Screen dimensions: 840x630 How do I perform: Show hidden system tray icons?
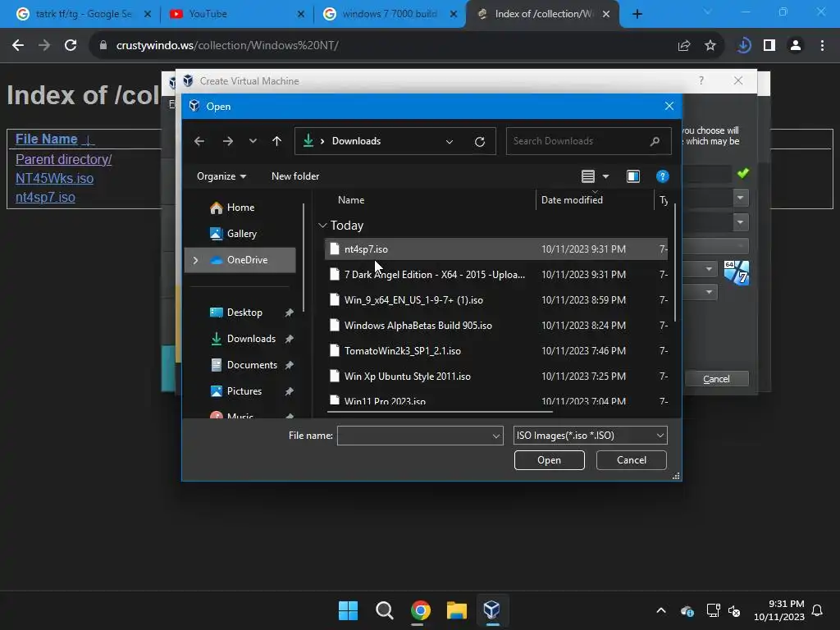pos(661,610)
